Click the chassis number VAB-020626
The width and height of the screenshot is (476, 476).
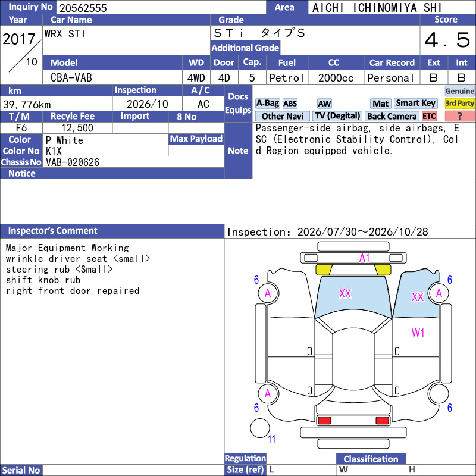pyautogui.click(x=73, y=162)
